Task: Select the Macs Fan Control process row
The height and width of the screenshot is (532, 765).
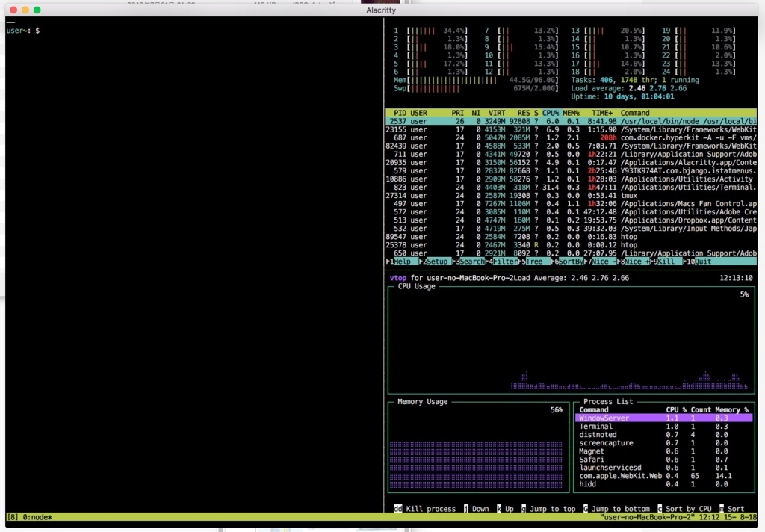Action: pos(571,203)
